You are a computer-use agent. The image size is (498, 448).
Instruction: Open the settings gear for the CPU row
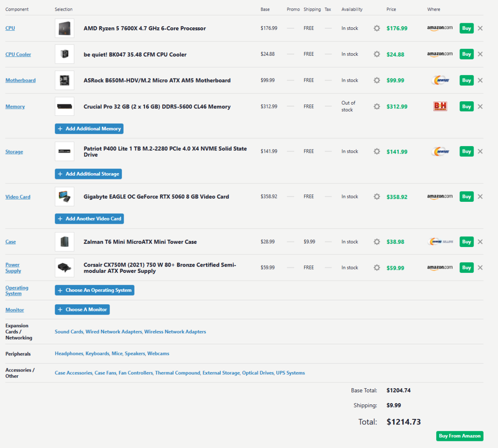(376, 28)
